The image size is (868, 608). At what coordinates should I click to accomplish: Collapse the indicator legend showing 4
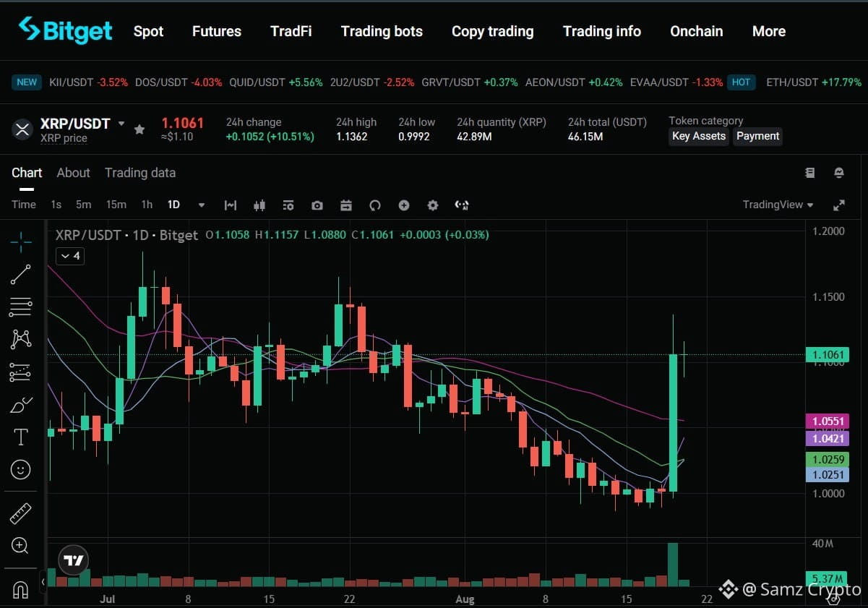coord(70,256)
